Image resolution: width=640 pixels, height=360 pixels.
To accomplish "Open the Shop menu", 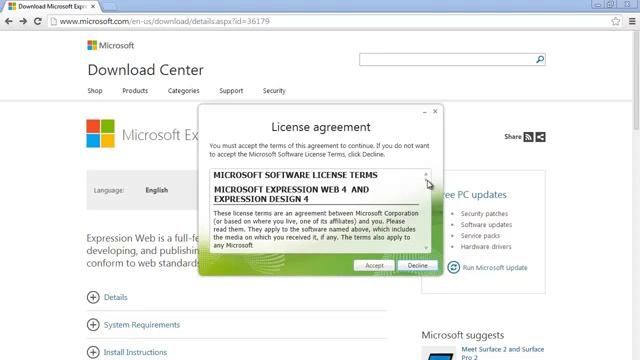I will click(95, 91).
